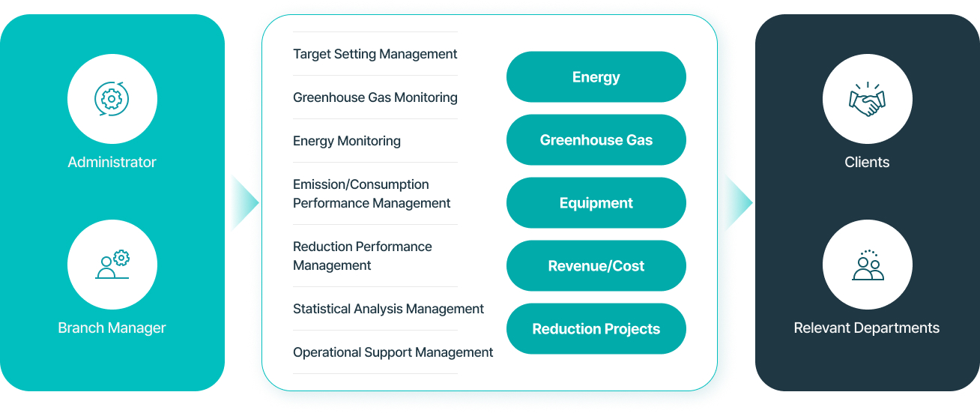Click Reduction Performance Management item
The width and height of the screenshot is (980, 413).
click(x=362, y=256)
